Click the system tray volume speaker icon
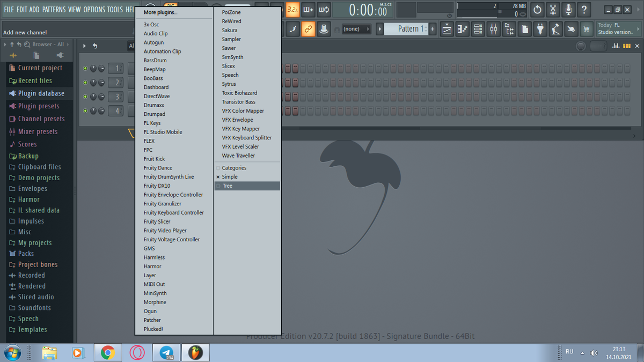Screen dimensions: 644x362 [x=594, y=353]
